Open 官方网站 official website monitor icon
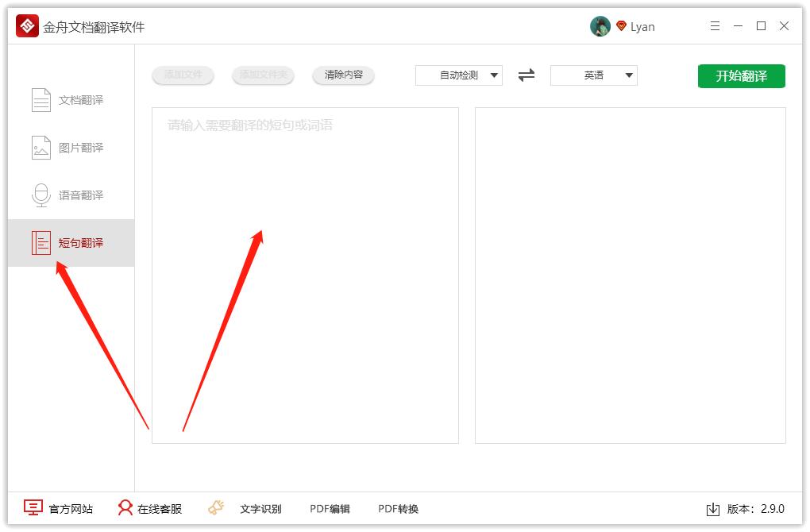810x532 pixels. 31,508
